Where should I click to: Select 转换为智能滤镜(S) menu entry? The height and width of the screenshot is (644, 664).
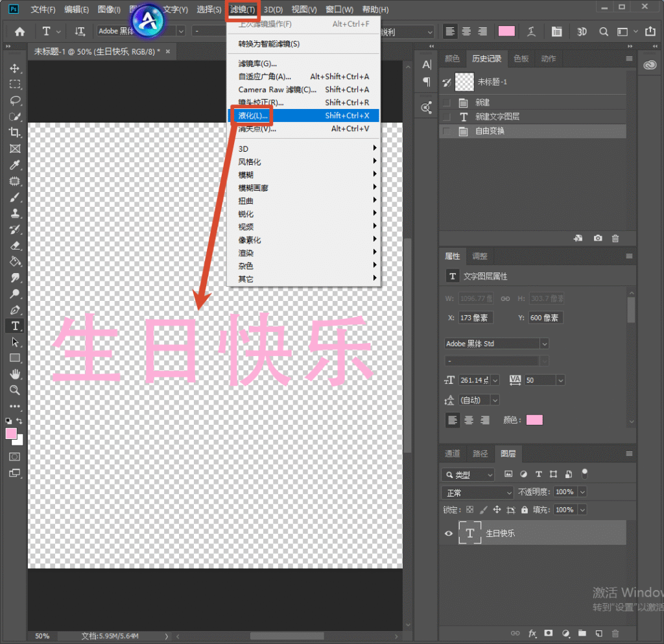point(303,43)
